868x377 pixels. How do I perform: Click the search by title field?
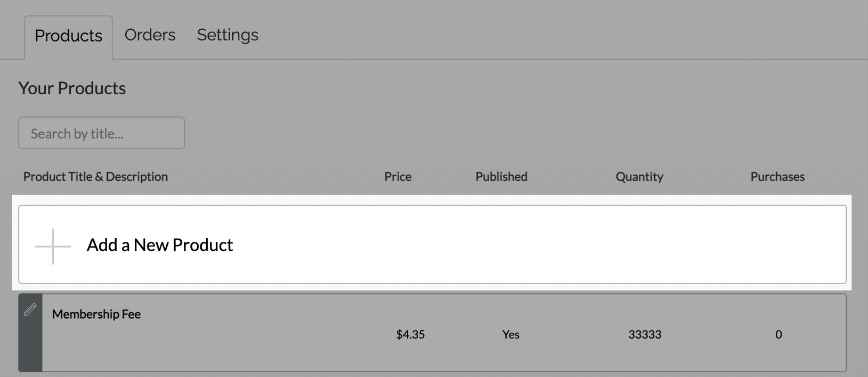pos(101,133)
